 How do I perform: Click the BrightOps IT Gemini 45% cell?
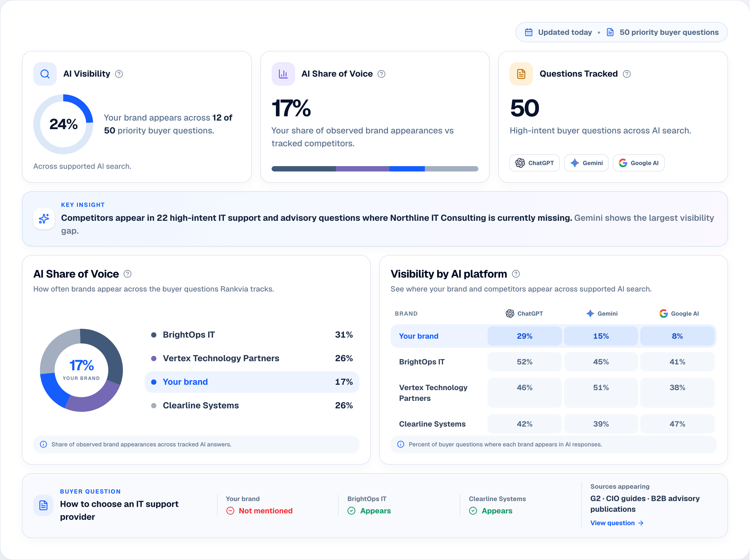pyautogui.click(x=601, y=362)
